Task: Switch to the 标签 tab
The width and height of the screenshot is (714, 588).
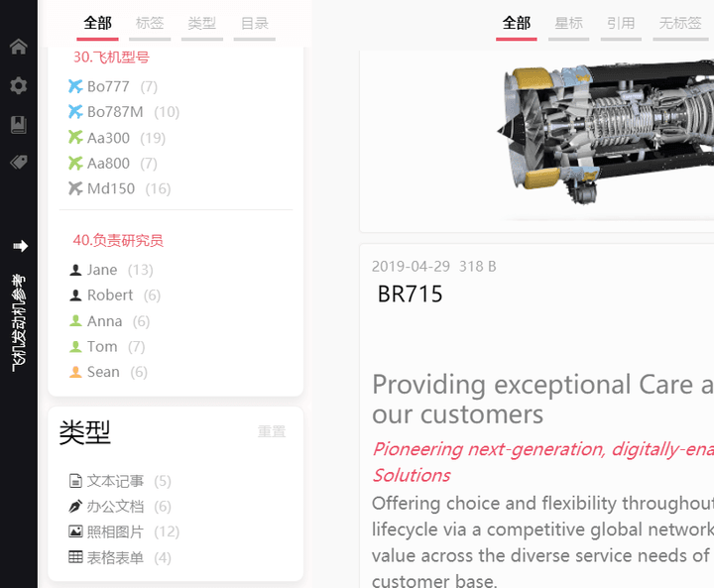Action: coord(150,24)
